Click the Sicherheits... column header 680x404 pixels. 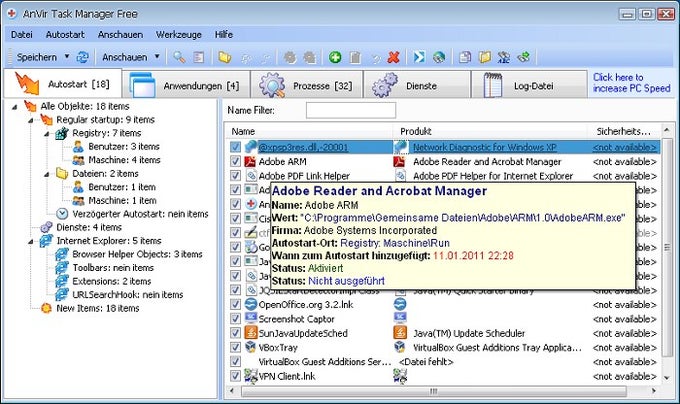(624, 131)
